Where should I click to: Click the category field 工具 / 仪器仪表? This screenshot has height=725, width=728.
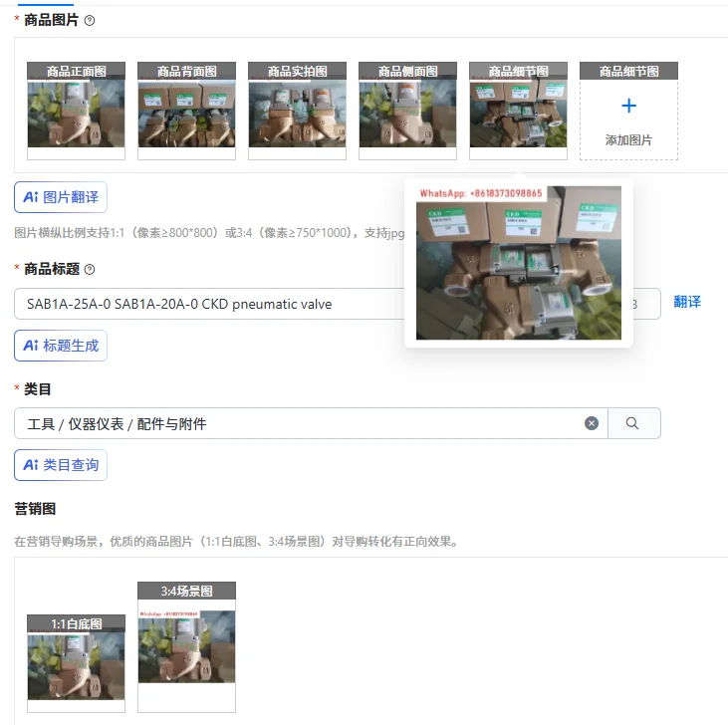click(x=311, y=423)
